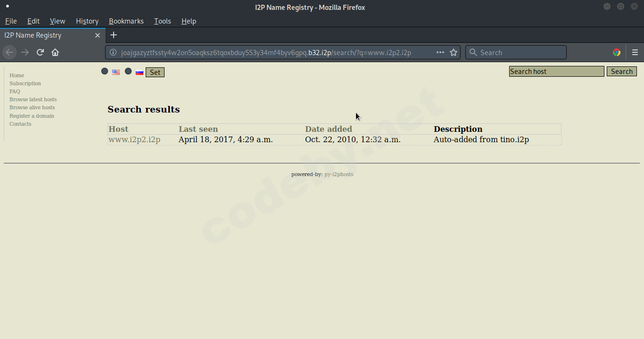Sort results by Date added column header
644x339 pixels.
329,129
